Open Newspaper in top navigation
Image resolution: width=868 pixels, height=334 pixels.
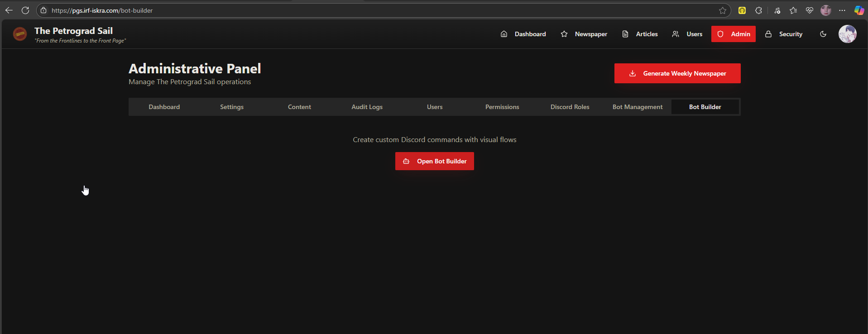click(x=584, y=34)
